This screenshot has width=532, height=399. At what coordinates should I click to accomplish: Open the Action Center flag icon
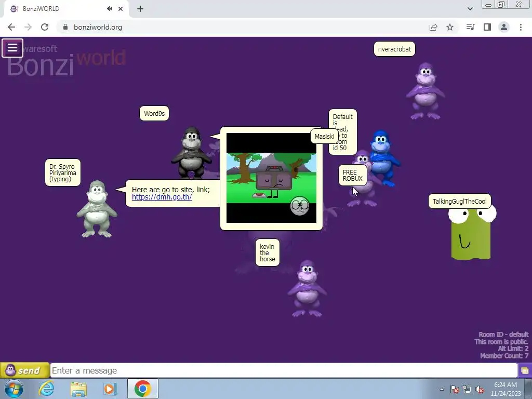click(455, 390)
